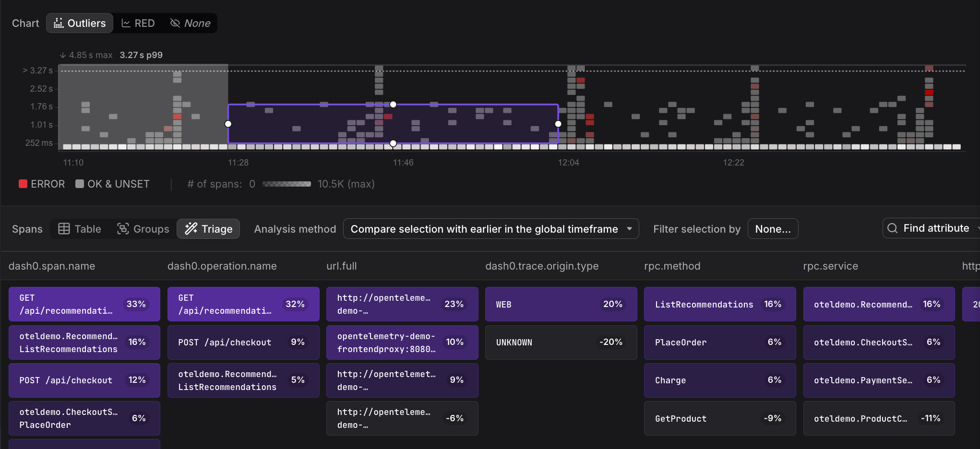Click the Groups view icon
The height and width of the screenshot is (449, 980).
(x=123, y=229)
